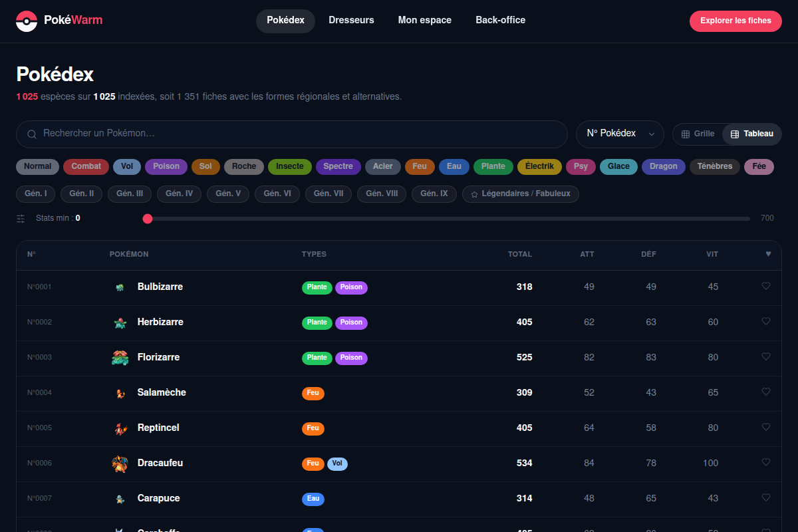Toggle the Fée type filter

759,167
